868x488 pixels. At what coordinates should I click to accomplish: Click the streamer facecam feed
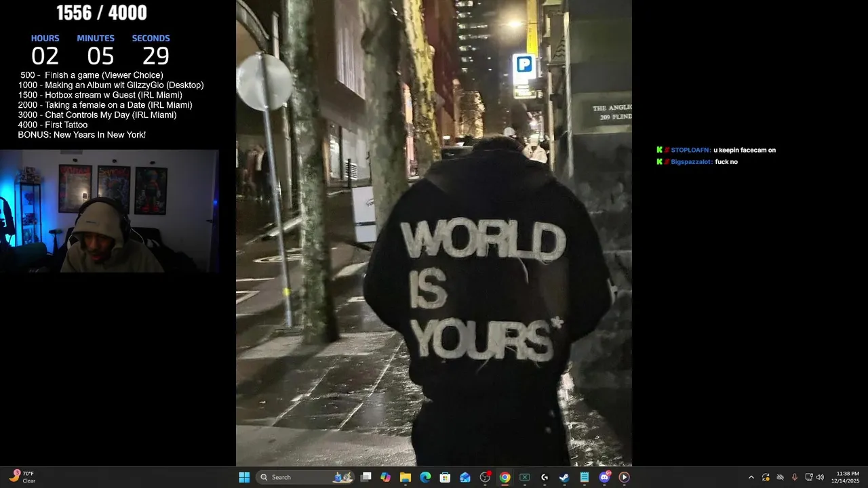pyautogui.click(x=109, y=211)
